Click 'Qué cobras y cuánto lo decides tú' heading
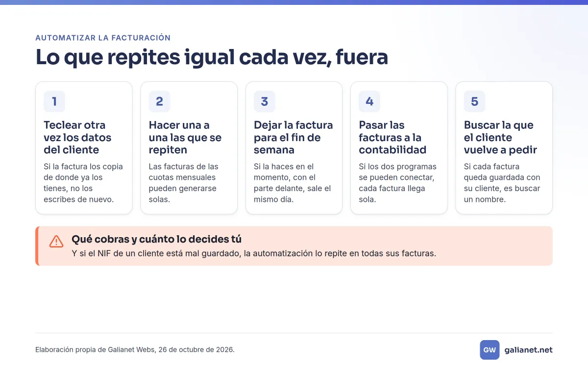Screen dimensions: 588x392 tap(157, 239)
